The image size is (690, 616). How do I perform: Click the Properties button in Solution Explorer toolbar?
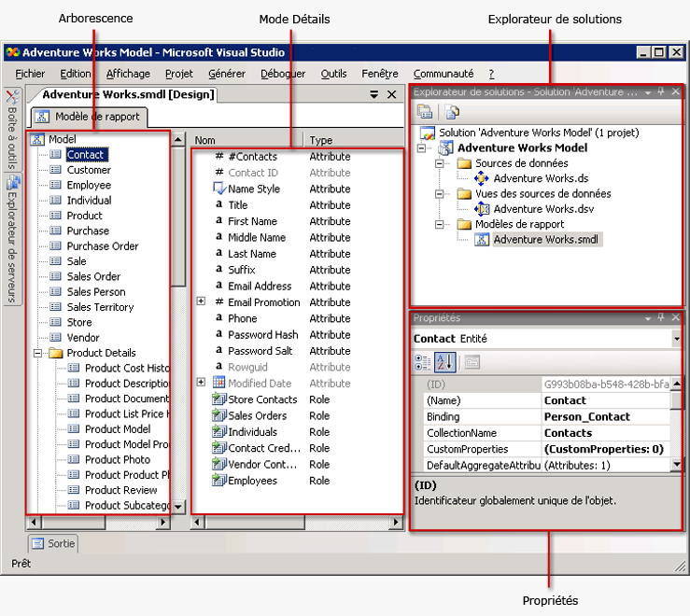click(425, 112)
